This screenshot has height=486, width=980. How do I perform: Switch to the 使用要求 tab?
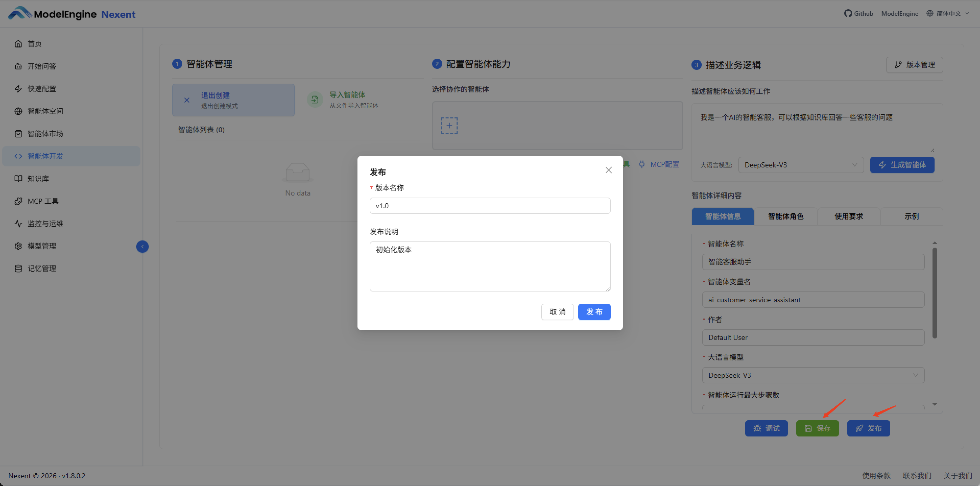[x=848, y=216]
